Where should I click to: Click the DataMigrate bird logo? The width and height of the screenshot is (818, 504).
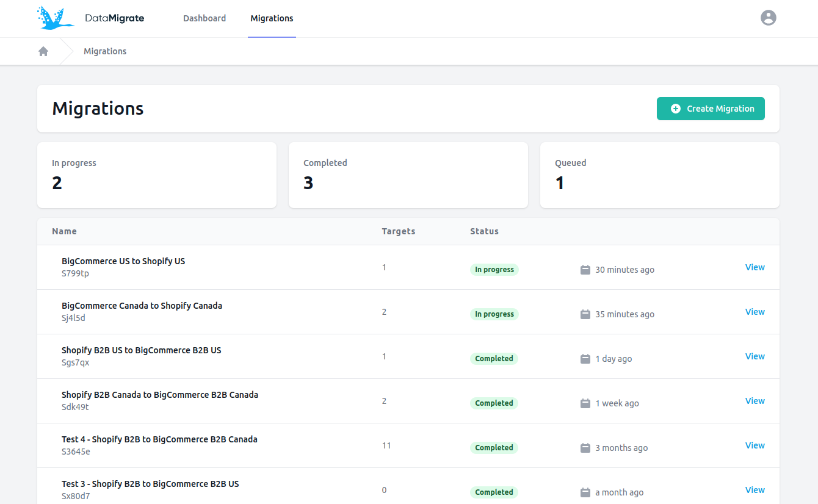[56, 18]
